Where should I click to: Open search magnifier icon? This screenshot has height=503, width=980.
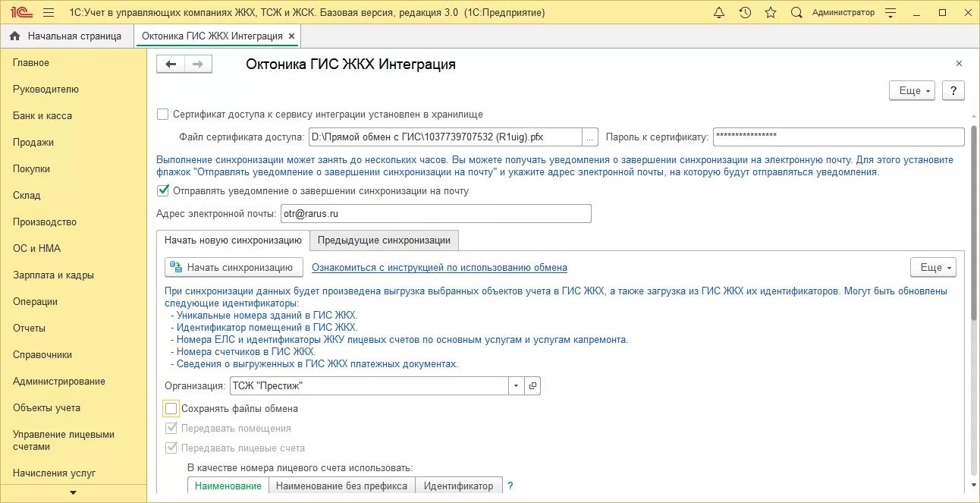tap(796, 13)
